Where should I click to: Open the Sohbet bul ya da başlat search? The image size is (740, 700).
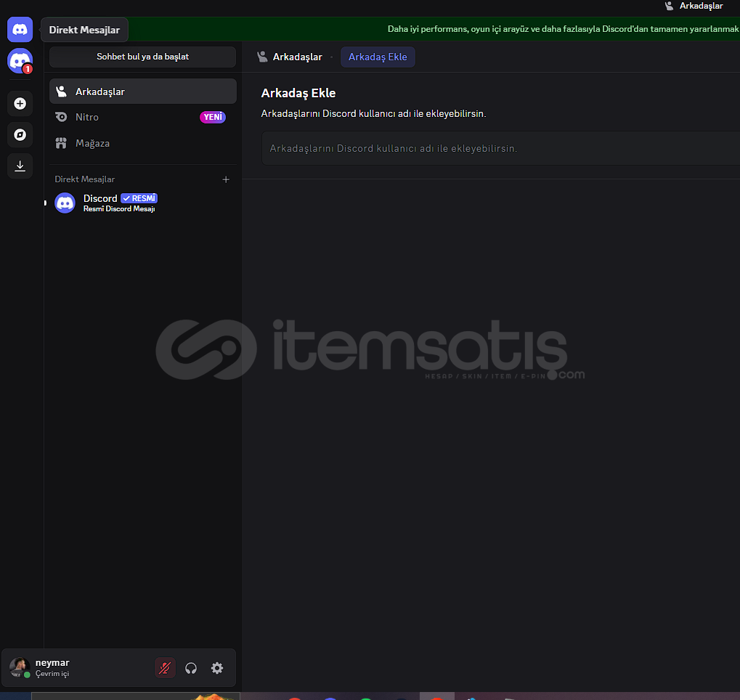click(x=142, y=57)
